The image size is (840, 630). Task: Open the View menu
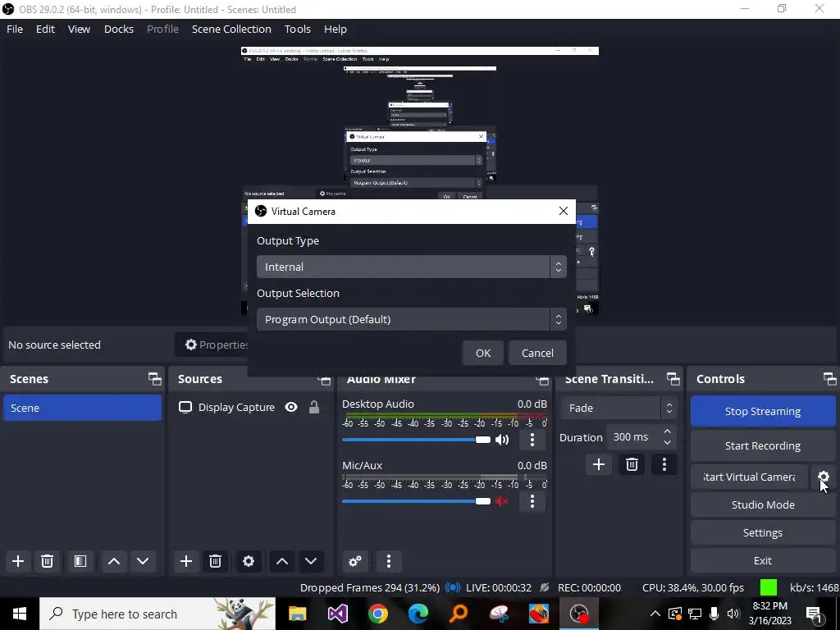pos(79,29)
